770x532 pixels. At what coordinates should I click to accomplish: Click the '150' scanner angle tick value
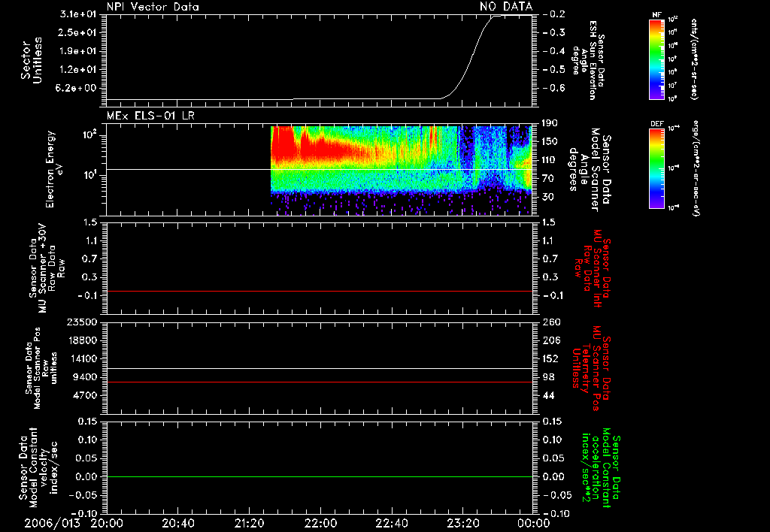click(x=550, y=141)
